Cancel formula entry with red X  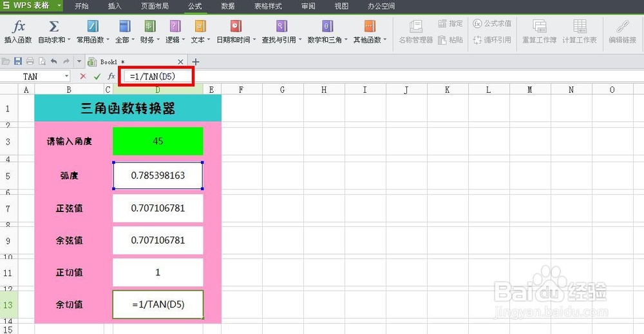83,76
